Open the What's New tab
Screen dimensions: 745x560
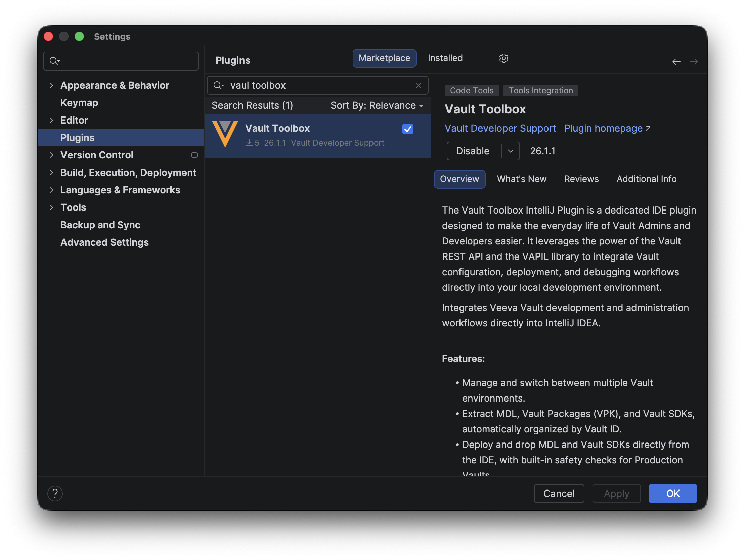coord(522,179)
